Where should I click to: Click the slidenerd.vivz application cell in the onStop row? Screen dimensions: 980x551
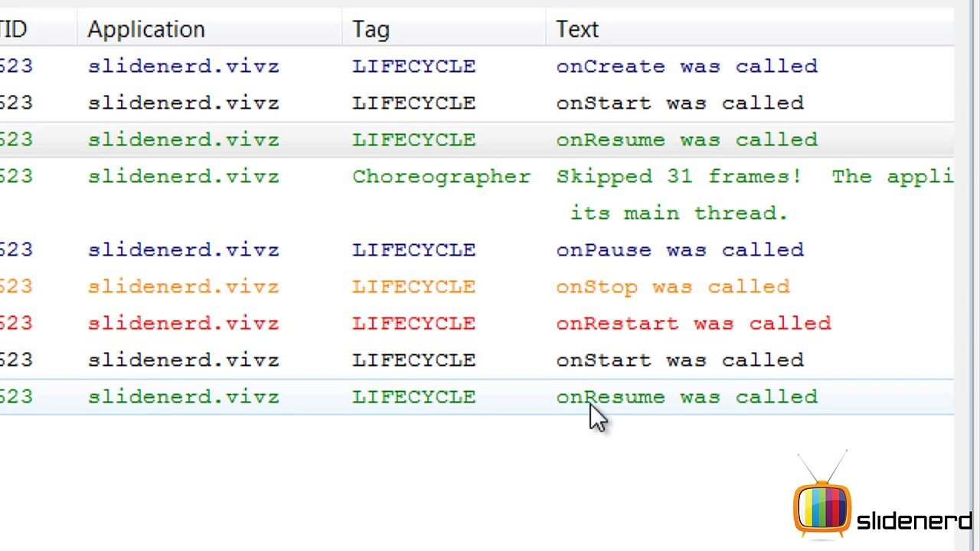[183, 287]
